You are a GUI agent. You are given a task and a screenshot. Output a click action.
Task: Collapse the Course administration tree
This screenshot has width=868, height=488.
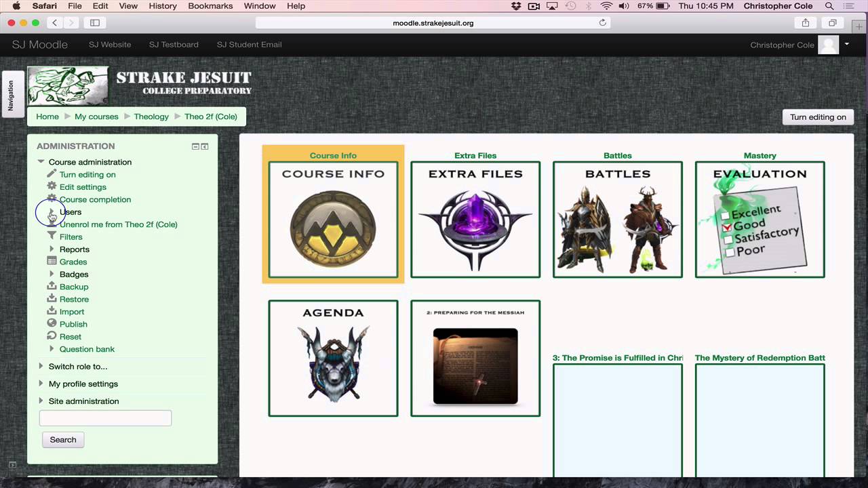(41, 162)
